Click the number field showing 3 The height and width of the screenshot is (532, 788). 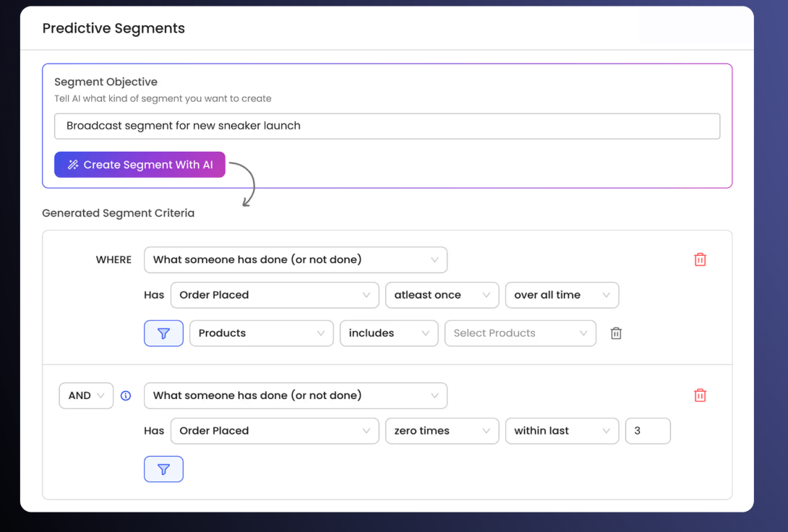click(647, 431)
